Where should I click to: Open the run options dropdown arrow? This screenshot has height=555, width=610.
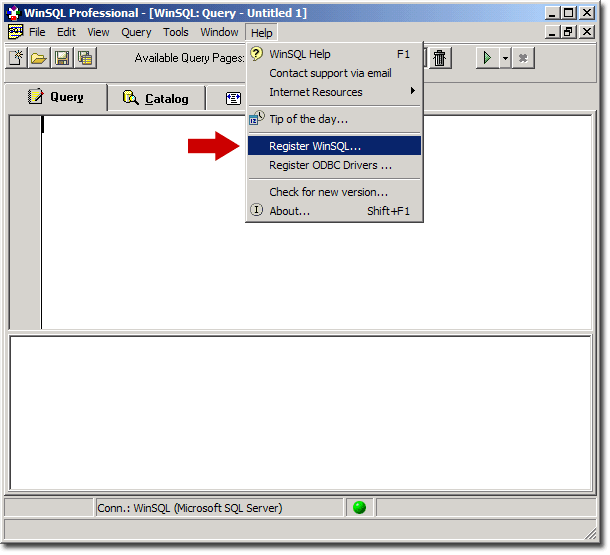(x=507, y=58)
